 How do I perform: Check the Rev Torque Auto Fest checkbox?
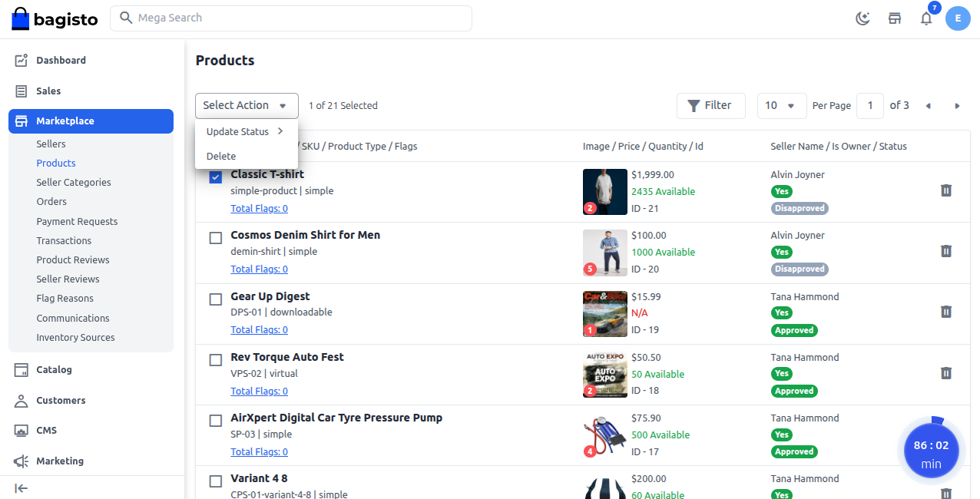[x=216, y=360]
